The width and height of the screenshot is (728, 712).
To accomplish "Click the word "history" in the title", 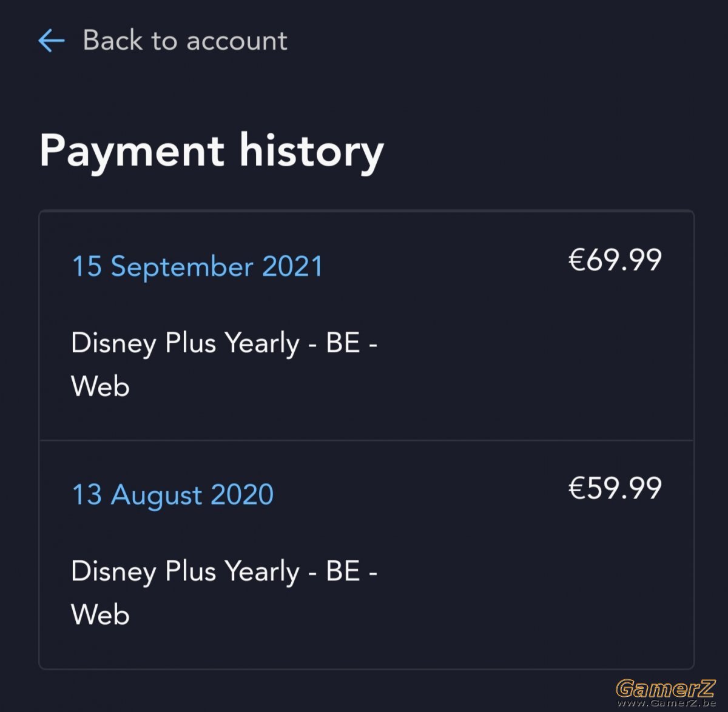I will pos(312,151).
